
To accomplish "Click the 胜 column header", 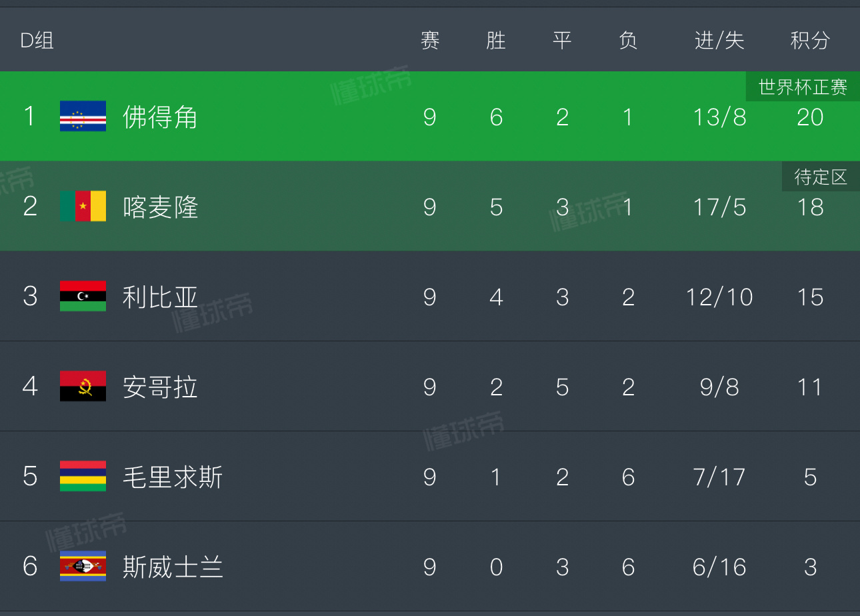I will tap(496, 41).
